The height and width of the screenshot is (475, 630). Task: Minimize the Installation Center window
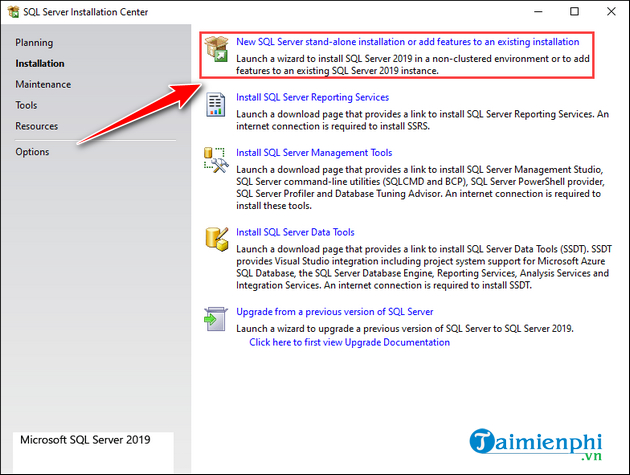point(538,12)
